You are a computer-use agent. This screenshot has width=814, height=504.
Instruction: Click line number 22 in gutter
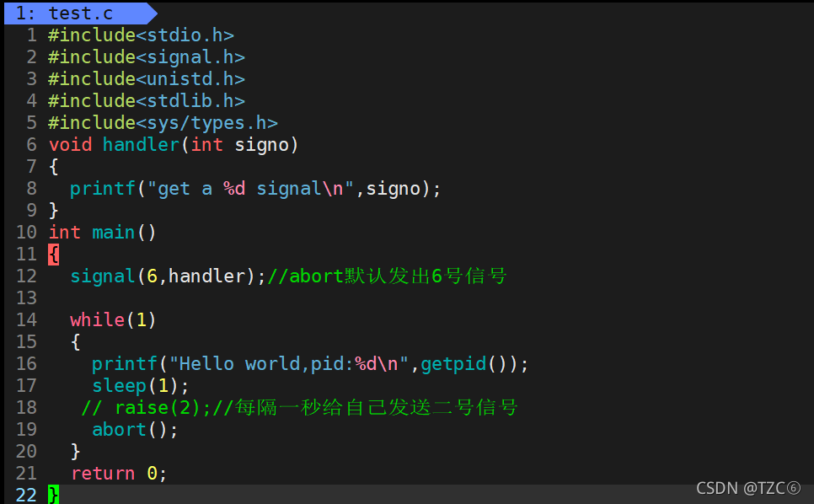point(26,495)
